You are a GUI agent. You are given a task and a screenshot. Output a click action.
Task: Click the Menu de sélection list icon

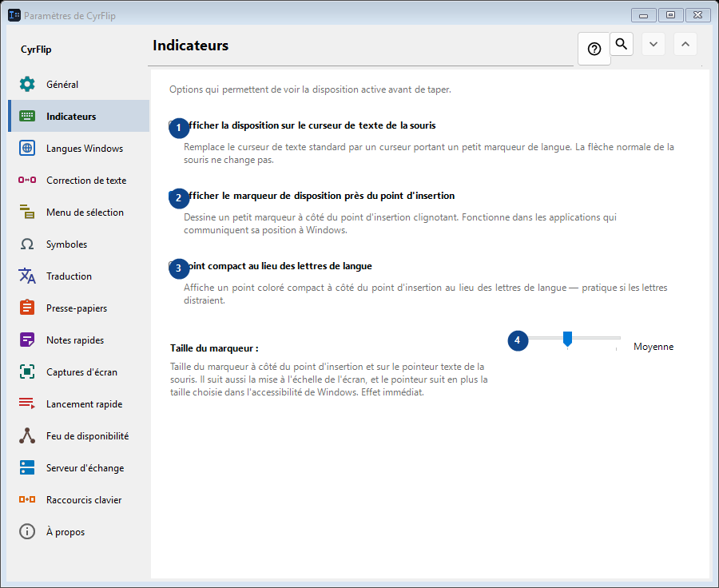pos(27,212)
